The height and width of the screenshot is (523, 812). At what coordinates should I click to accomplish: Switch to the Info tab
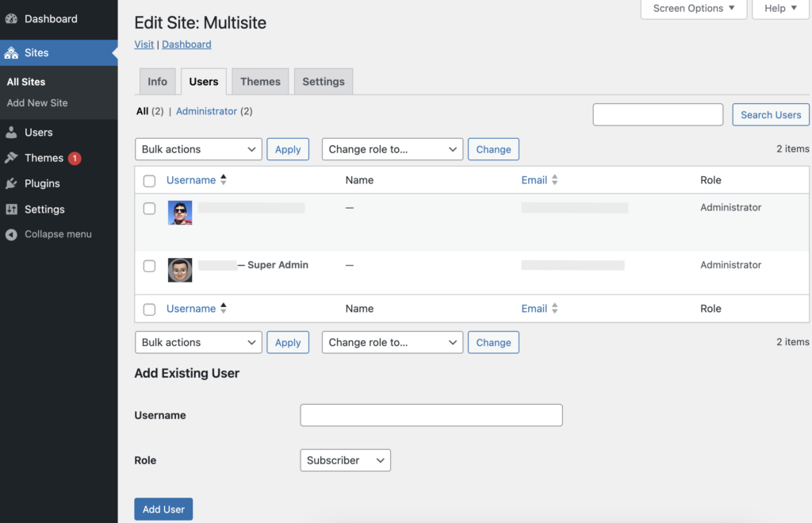pyautogui.click(x=158, y=82)
